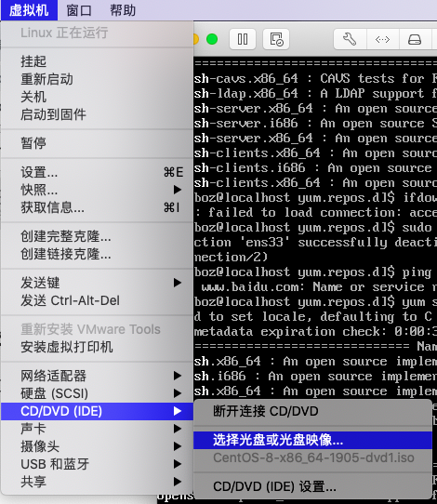Choose 重新启动 from the menu
Image resolution: width=437 pixels, height=504 pixels.
pos(97,79)
